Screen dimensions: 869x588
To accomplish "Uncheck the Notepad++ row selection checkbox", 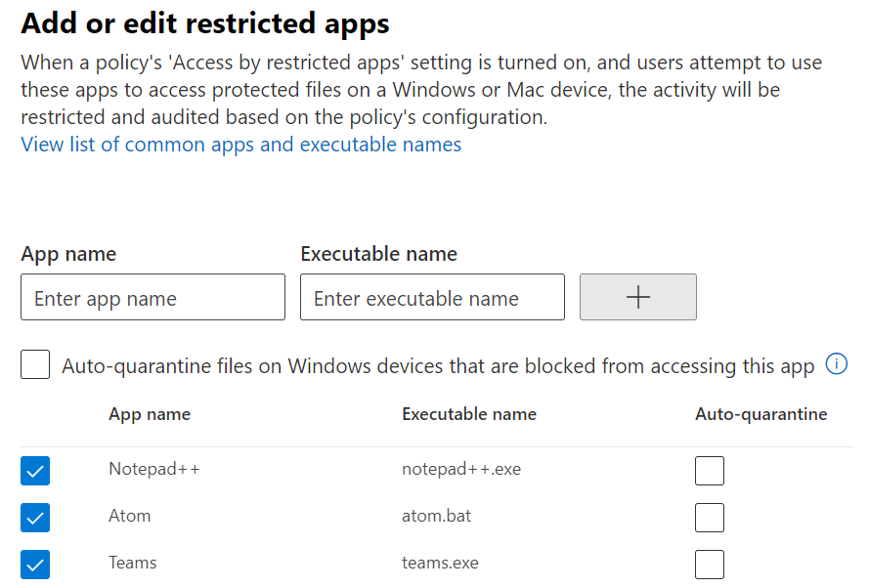I will [35, 471].
